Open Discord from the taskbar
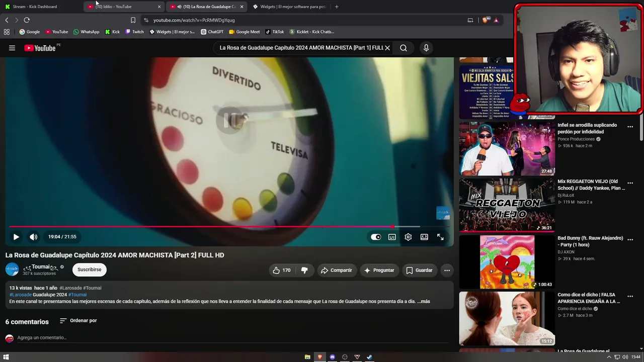The width and height of the screenshot is (644, 362). [332, 357]
